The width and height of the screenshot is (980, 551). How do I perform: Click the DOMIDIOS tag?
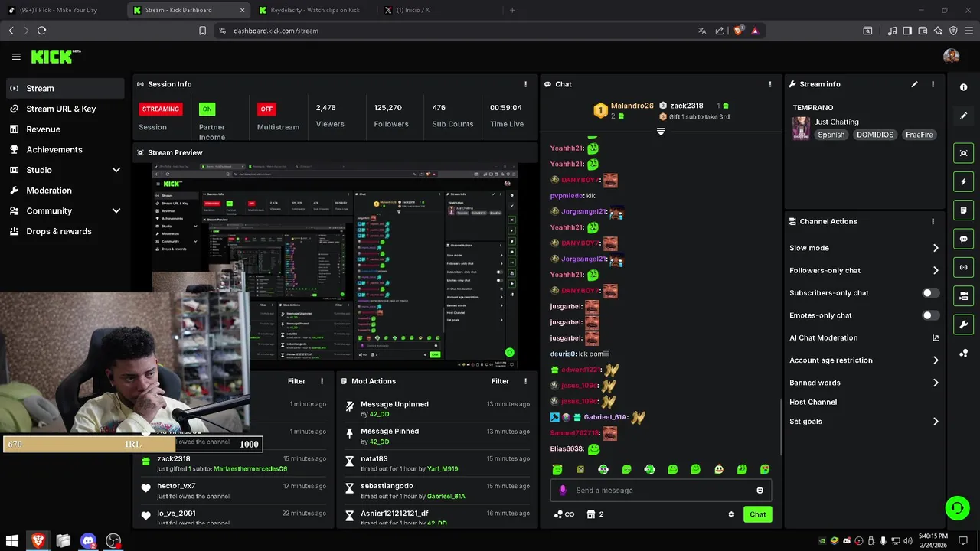tap(875, 135)
